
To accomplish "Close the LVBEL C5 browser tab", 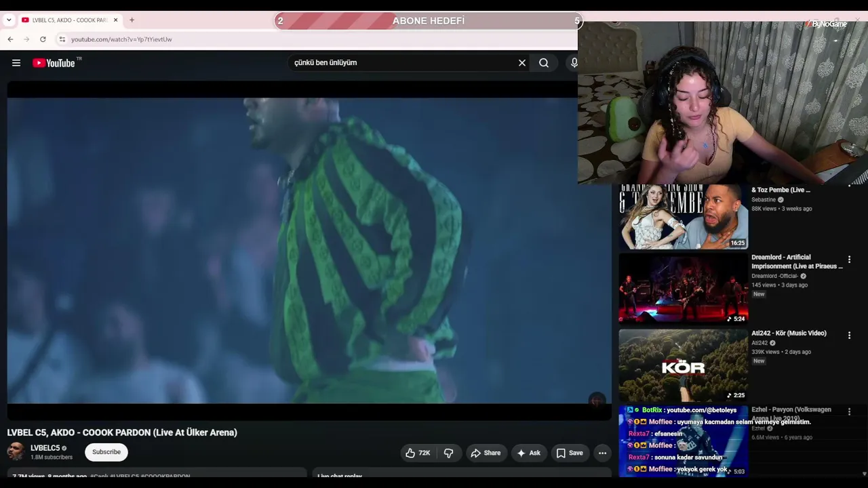I will [115, 20].
